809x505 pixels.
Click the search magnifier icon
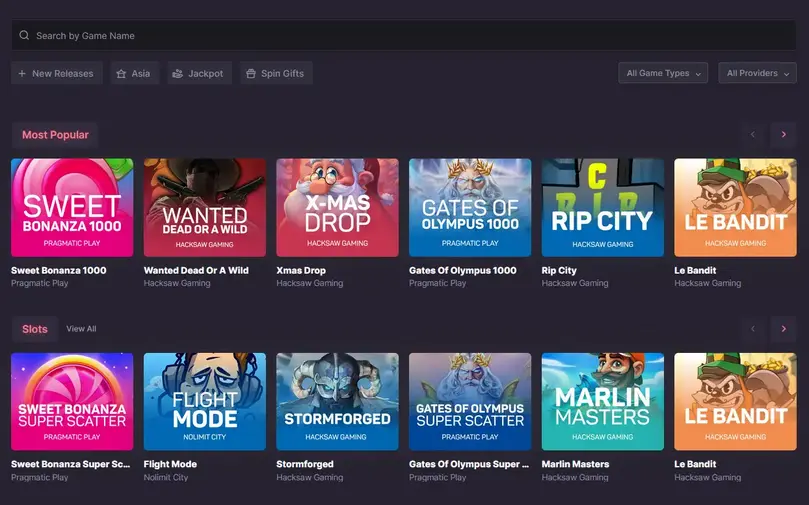(24, 35)
